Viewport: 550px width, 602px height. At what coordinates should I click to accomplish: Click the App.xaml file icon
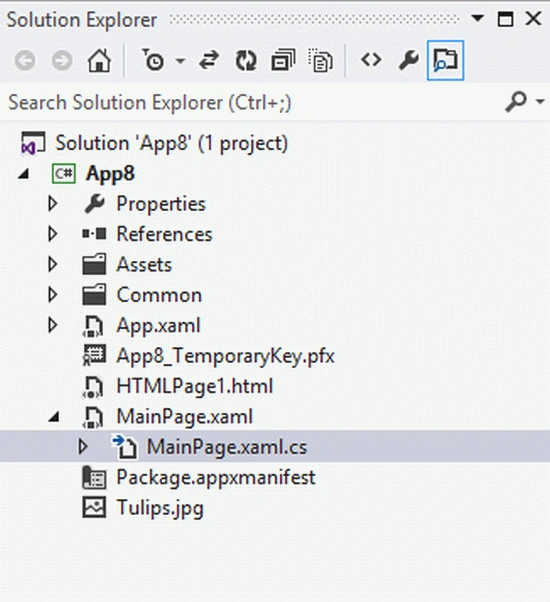(x=93, y=326)
